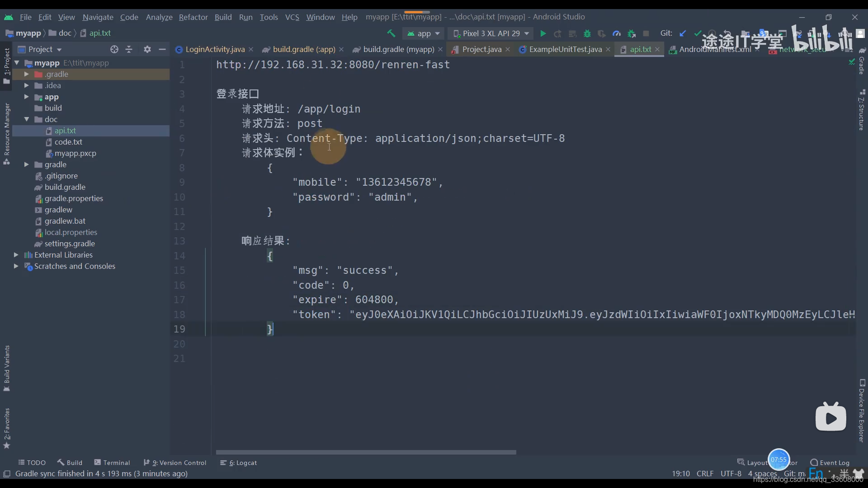This screenshot has height=488, width=868.
Task: Open the Pixel 3 XL API 29 device dropdown
Action: (x=491, y=33)
